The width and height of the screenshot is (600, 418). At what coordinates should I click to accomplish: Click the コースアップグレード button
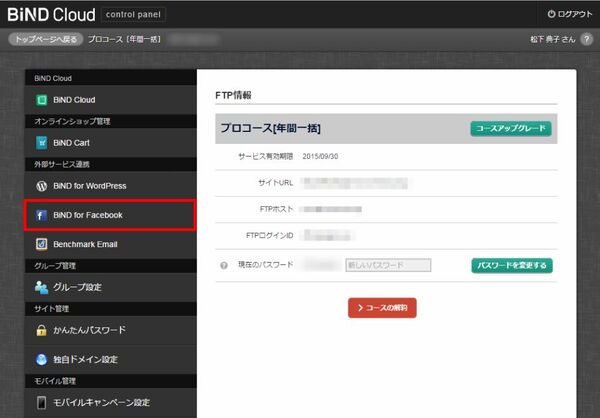click(x=511, y=129)
